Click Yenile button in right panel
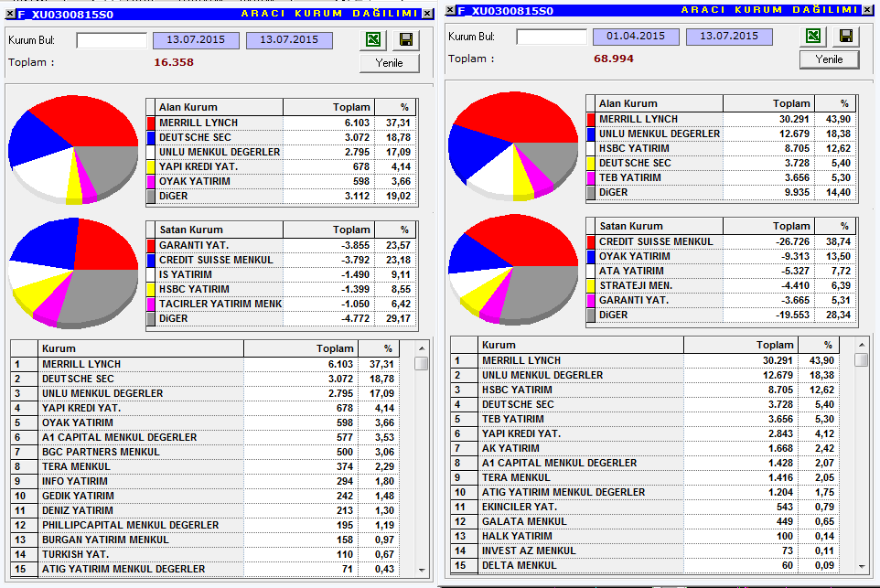The image size is (880, 588). (x=829, y=59)
